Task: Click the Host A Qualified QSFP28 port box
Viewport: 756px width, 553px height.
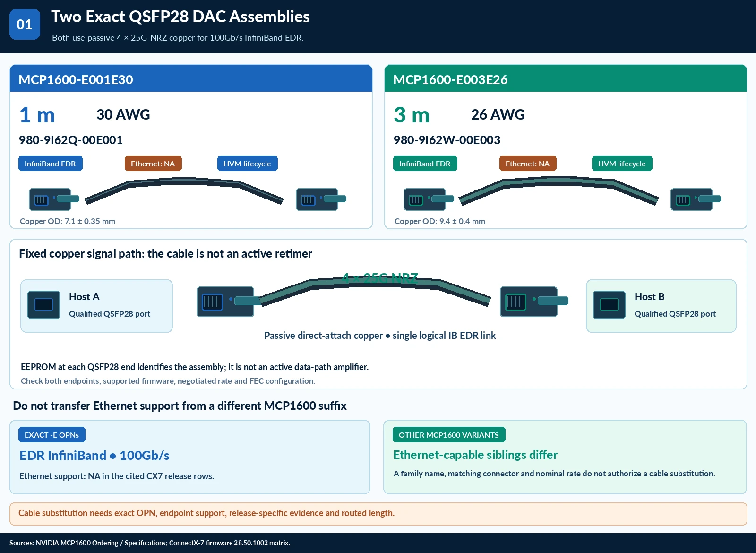Action: [96, 306]
